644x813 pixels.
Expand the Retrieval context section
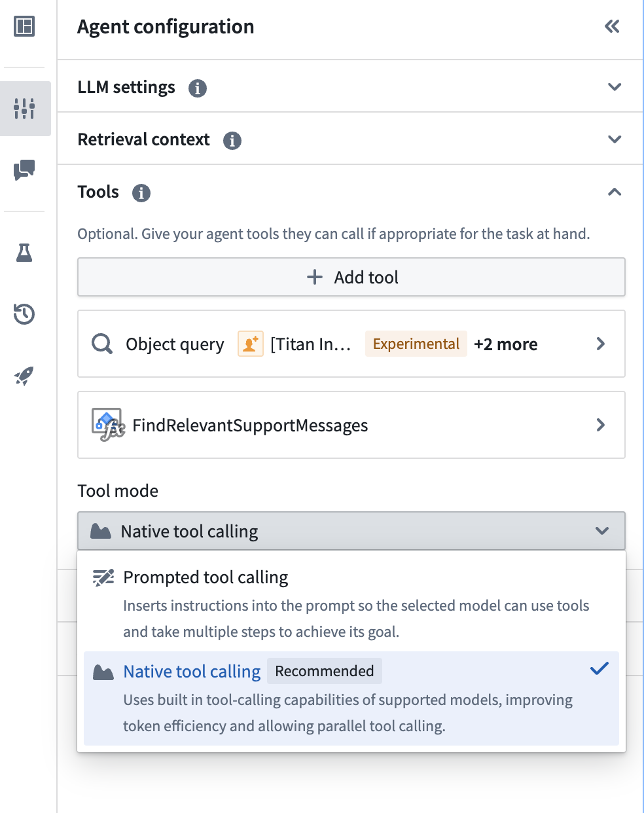(614, 139)
